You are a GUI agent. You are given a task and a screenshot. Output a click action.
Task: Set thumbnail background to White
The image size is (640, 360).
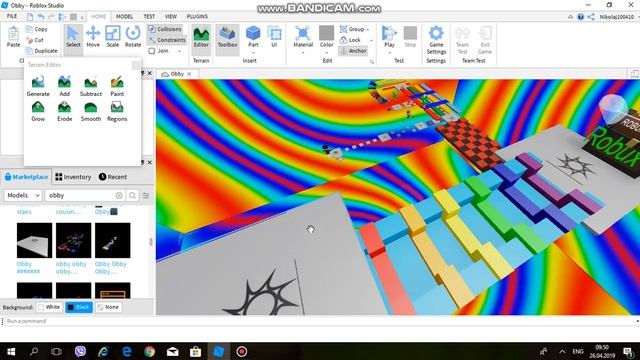tap(49, 307)
